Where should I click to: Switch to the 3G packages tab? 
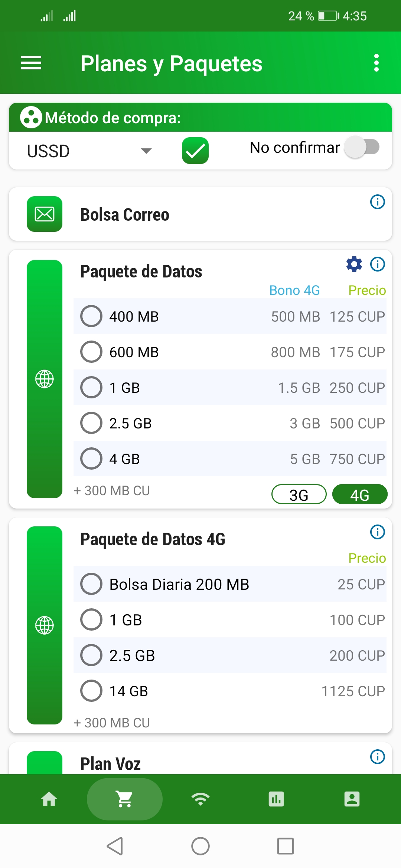(x=299, y=494)
